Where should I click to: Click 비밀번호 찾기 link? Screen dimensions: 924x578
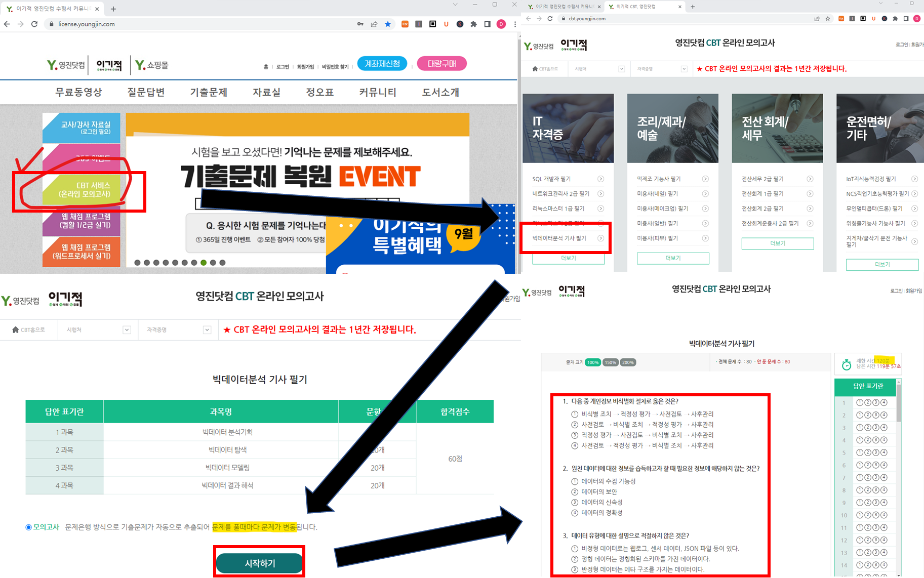(x=335, y=67)
